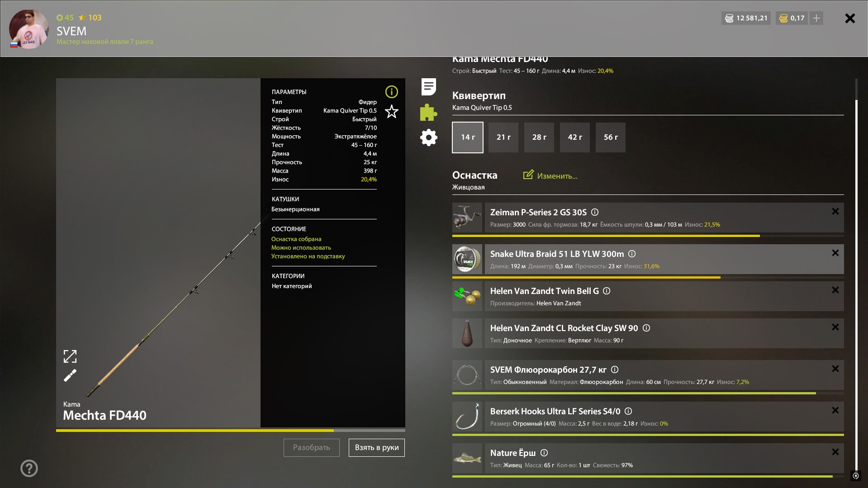
Task: Remove Twin Bell G from the rig
Action: click(x=835, y=290)
